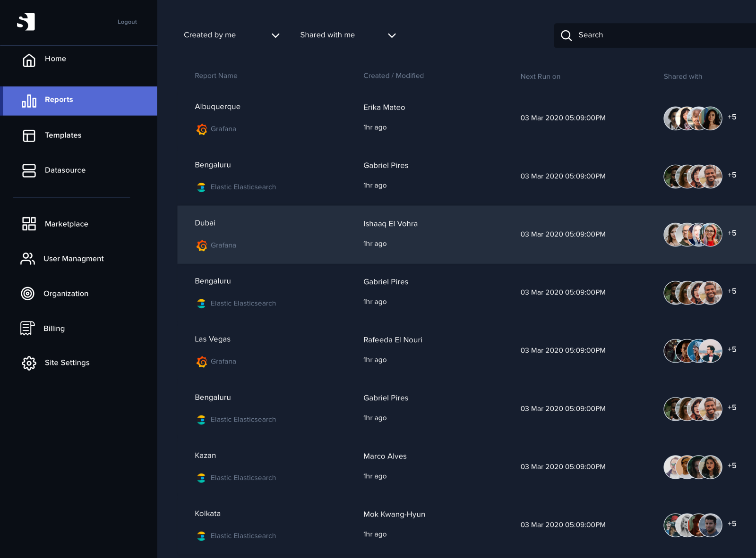This screenshot has height=558, width=756.
Task: Open the Organization settings icon
Action: tap(27, 294)
